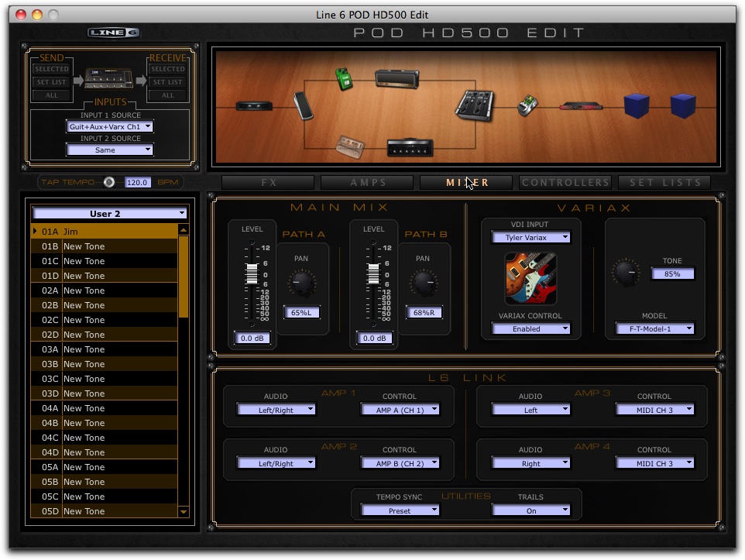The width and height of the screenshot is (745, 560).
Task: Open the Amp 4 Control dropdown
Action: (x=654, y=463)
